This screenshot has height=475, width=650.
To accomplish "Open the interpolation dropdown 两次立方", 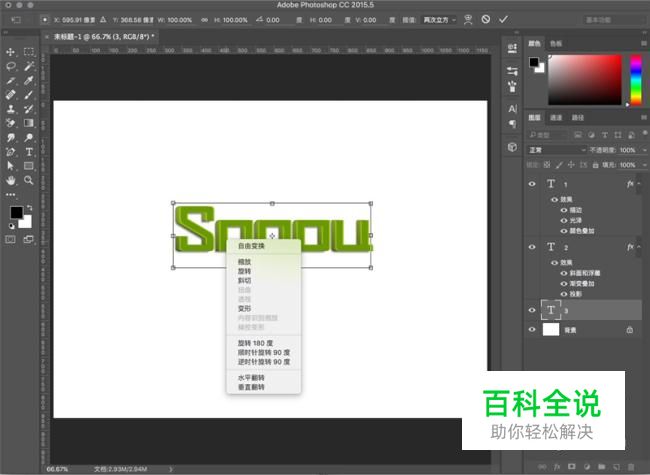I will click(x=439, y=20).
